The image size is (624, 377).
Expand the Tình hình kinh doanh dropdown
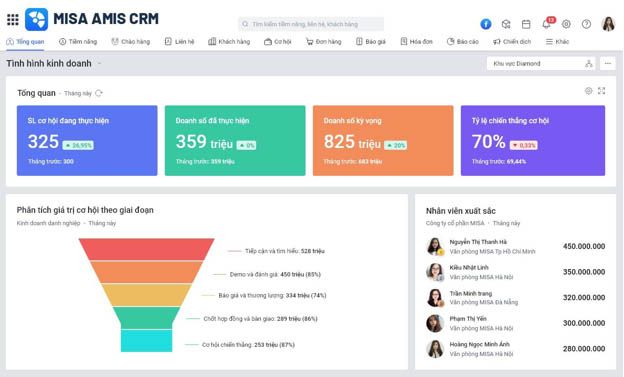99,64
